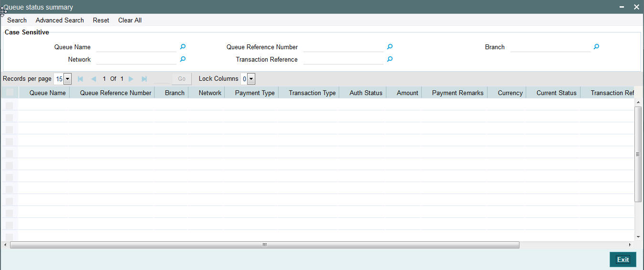Viewport: 644px width, 270px height.
Task: Click the Auth Status column header
Action: point(366,93)
